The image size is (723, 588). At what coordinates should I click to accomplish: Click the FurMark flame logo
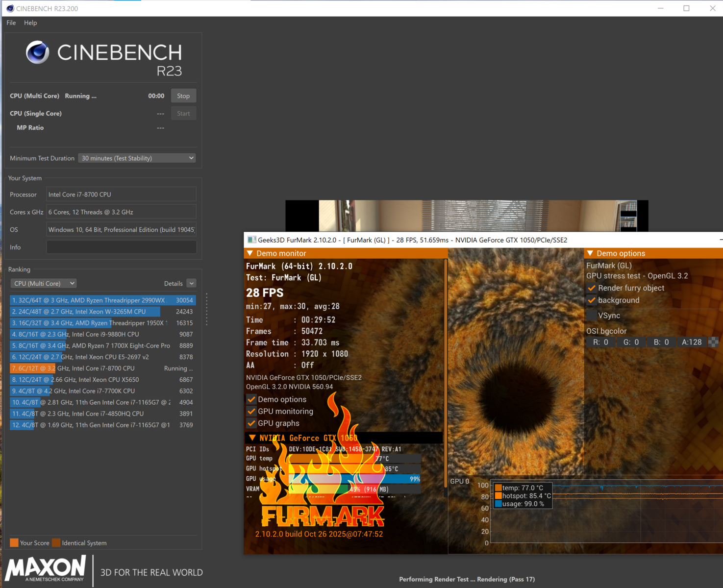[x=322, y=490]
